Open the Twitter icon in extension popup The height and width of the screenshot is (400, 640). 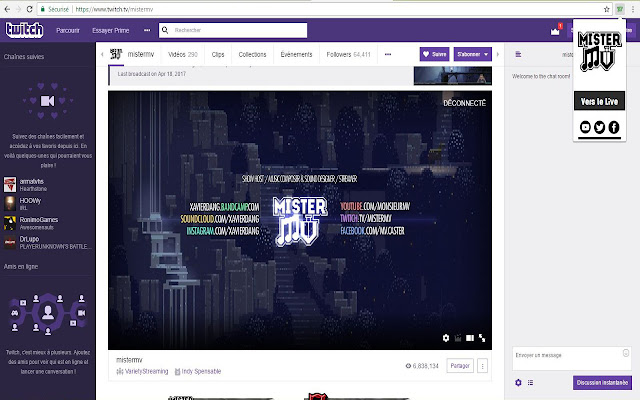click(600, 127)
